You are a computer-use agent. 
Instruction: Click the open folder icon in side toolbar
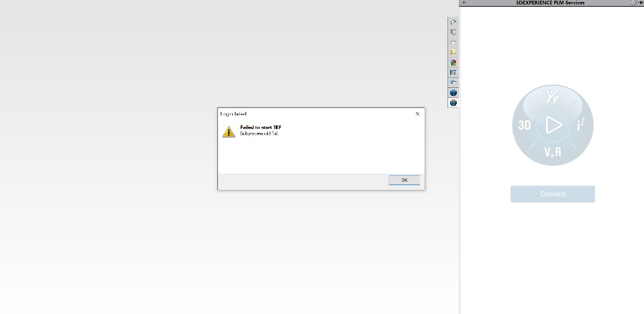pos(453,42)
